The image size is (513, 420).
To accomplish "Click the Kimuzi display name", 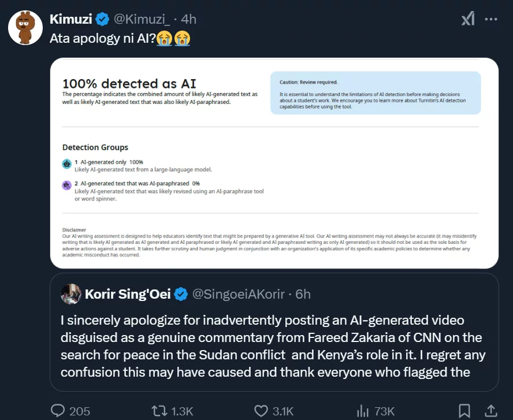I will click(70, 19).
